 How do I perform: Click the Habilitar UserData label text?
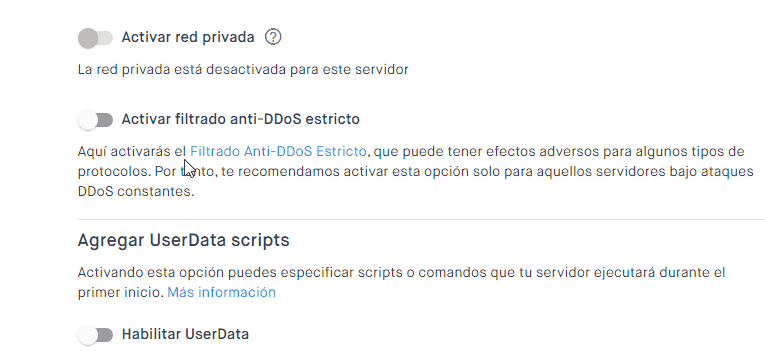coord(185,334)
